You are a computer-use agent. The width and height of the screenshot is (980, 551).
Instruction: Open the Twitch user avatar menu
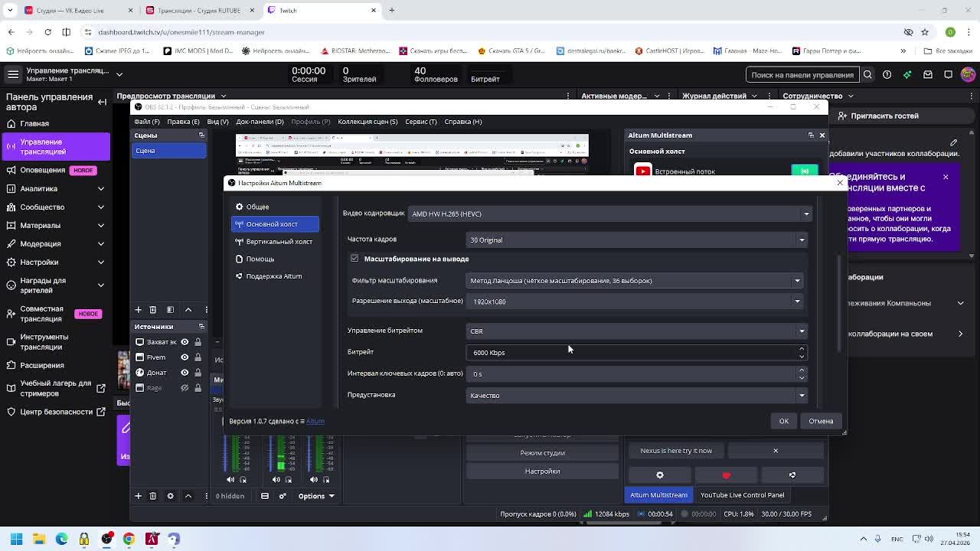(968, 74)
